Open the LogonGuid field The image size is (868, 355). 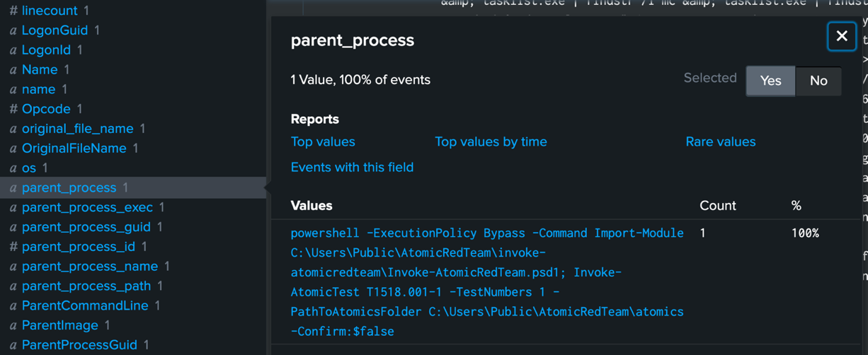tap(55, 30)
